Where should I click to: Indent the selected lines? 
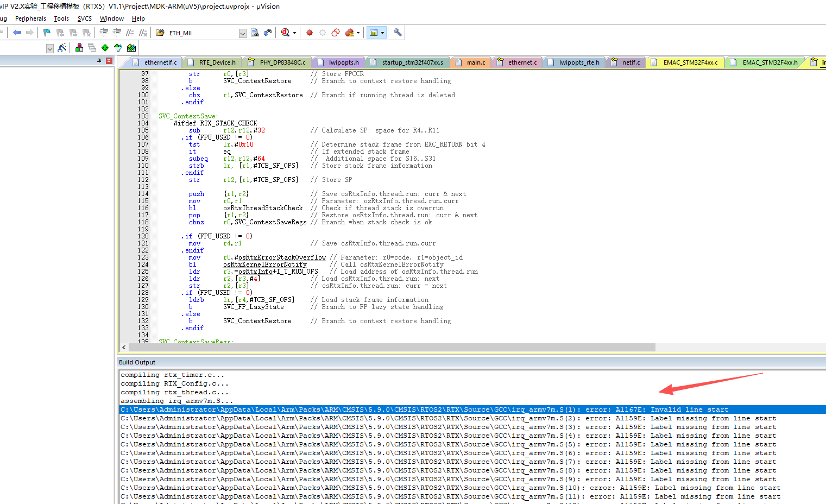tap(104, 33)
